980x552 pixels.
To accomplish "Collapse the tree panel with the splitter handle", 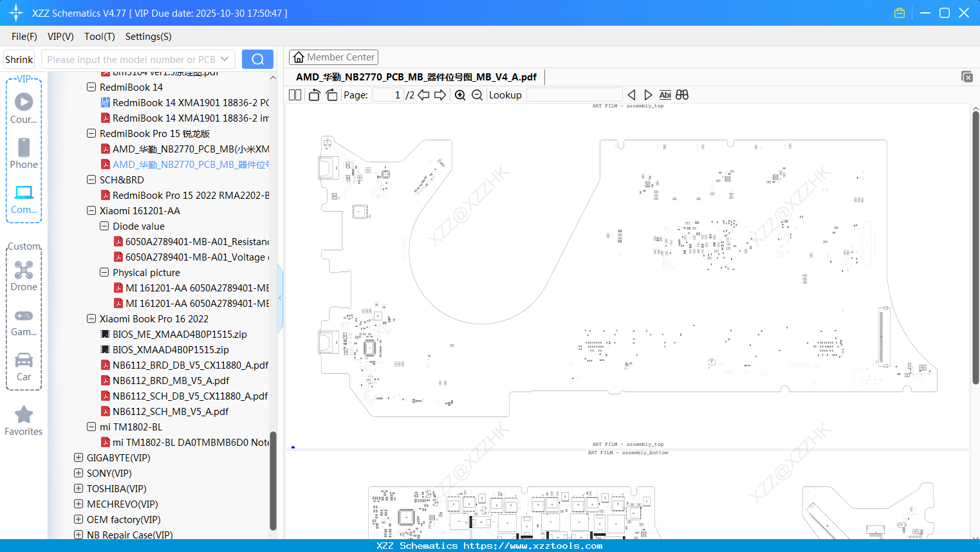I will pos(280,298).
